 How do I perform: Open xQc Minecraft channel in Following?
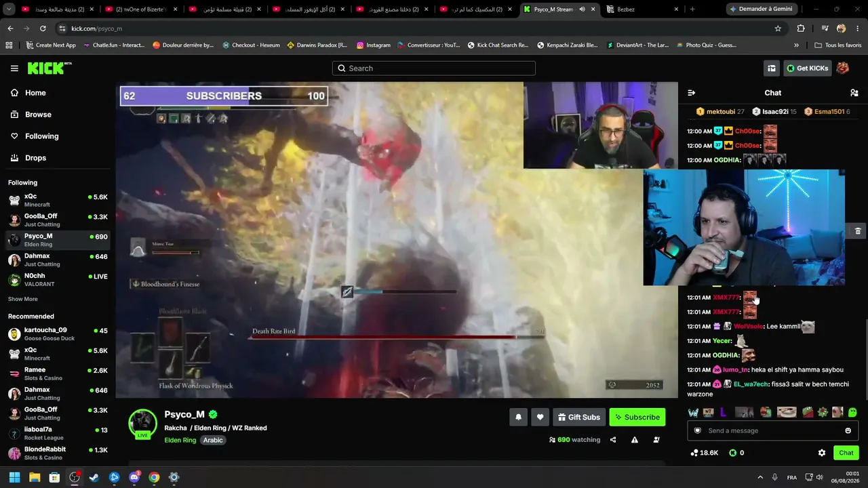pos(58,200)
